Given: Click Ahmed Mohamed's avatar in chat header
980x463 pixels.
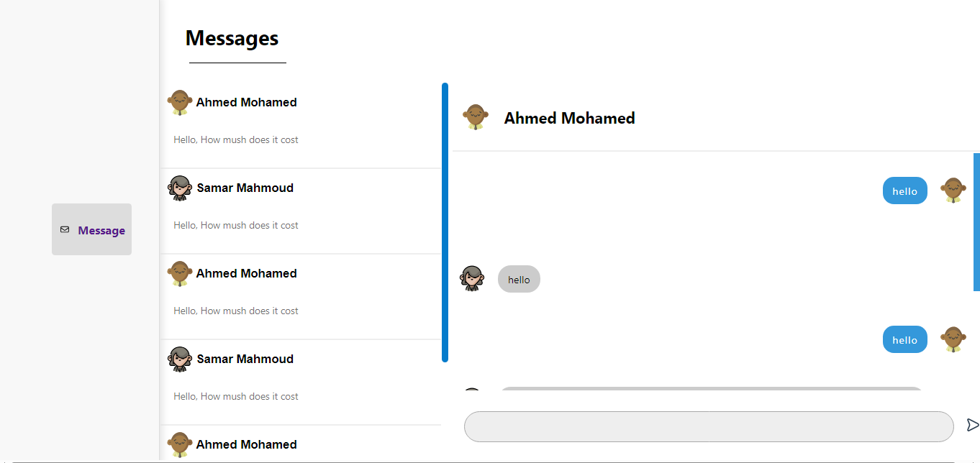Looking at the screenshot, I should point(475,117).
